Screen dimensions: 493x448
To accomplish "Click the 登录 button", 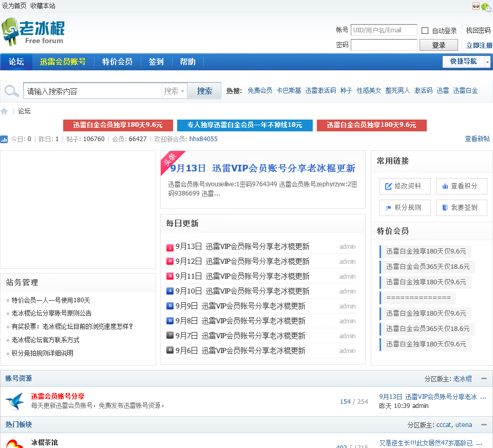I will pos(439,45).
